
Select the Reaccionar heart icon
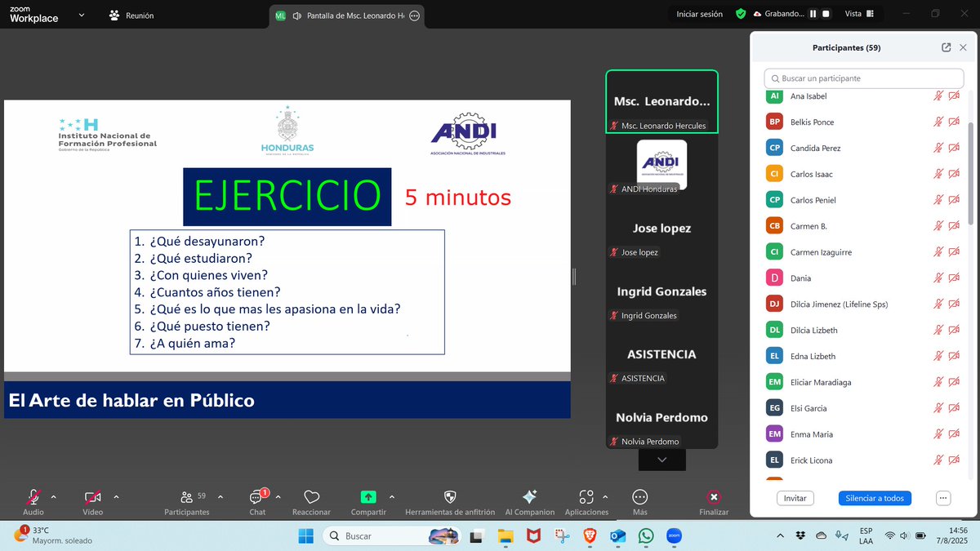[x=311, y=498]
